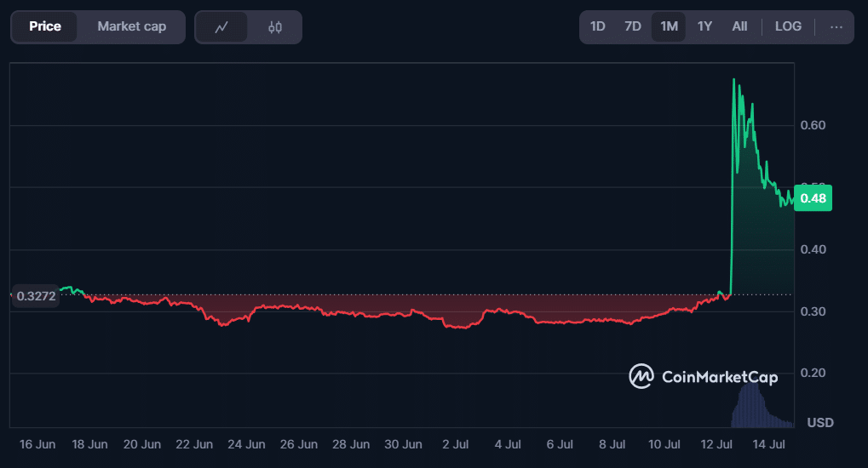Click the 6 Jul date label
868x468 pixels.
pos(560,444)
